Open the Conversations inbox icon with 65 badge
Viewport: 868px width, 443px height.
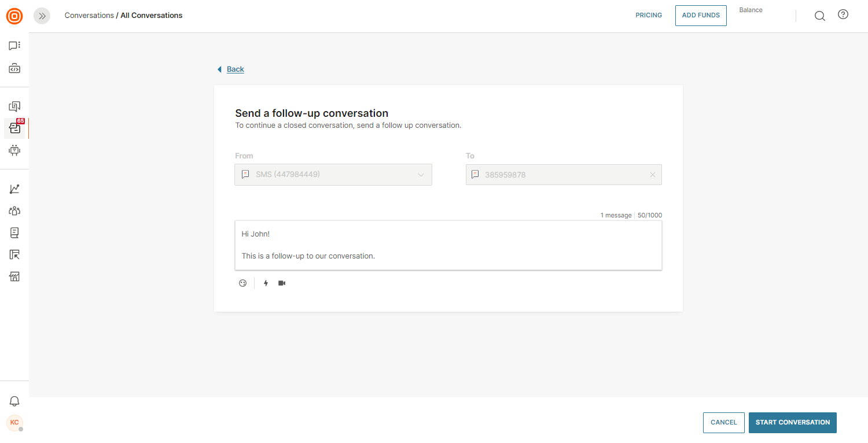[x=14, y=128]
